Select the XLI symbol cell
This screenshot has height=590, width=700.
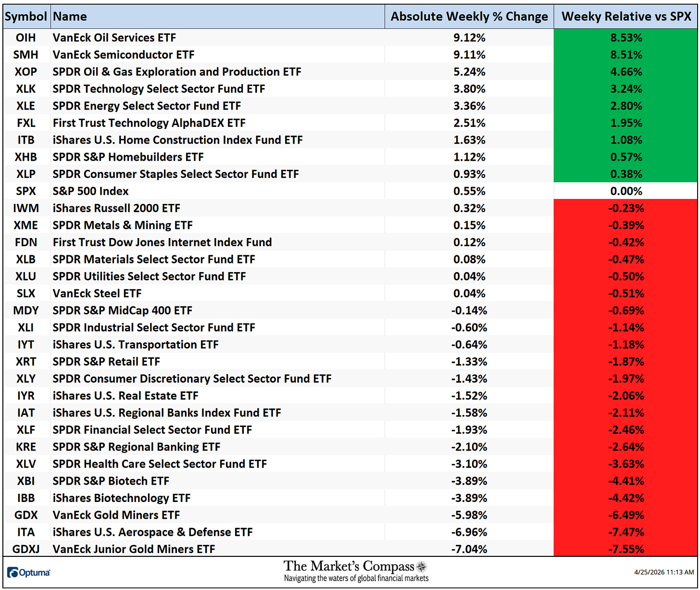point(26,327)
